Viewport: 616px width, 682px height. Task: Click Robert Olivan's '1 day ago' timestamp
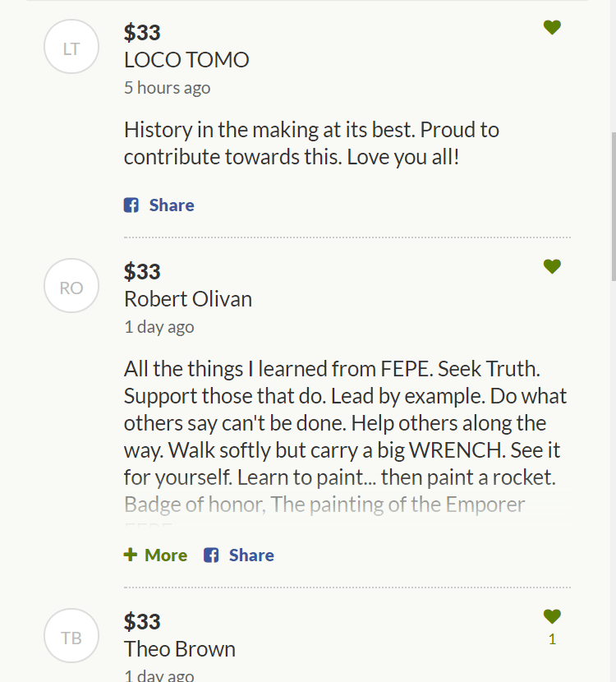click(159, 326)
